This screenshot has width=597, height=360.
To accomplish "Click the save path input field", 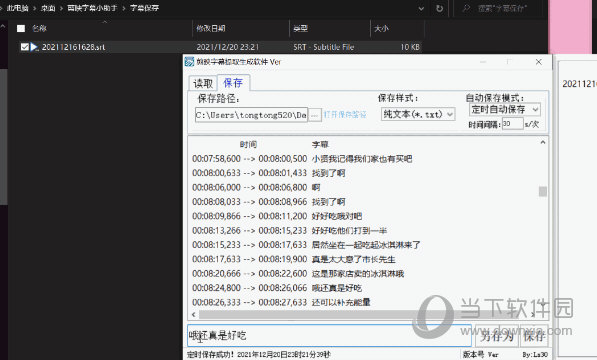I will 251,115.
